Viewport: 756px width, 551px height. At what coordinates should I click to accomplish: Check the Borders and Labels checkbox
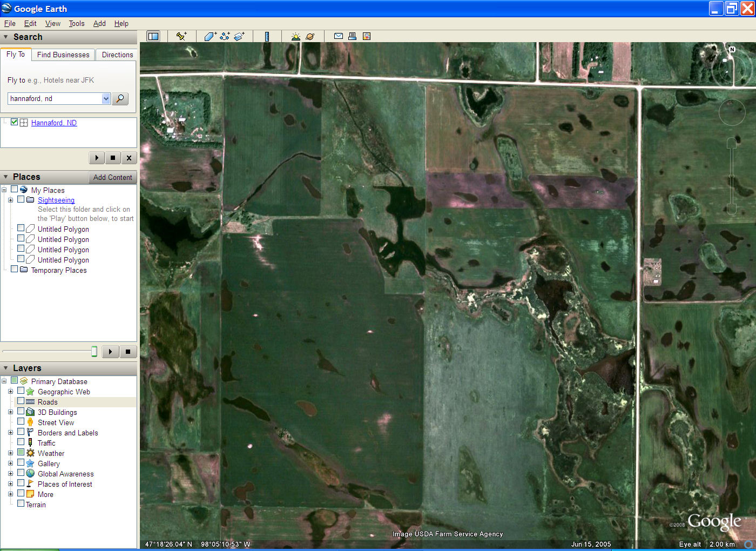[x=21, y=432]
